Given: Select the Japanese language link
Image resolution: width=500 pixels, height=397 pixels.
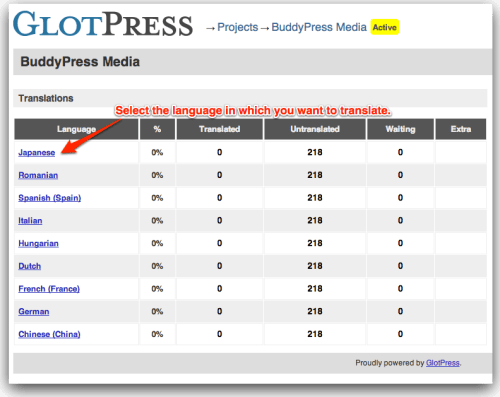Looking at the screenshot, I should (37, 153).
